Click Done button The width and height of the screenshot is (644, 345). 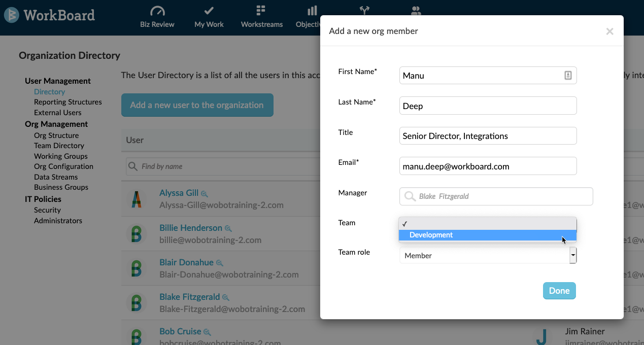click(559, 291)
